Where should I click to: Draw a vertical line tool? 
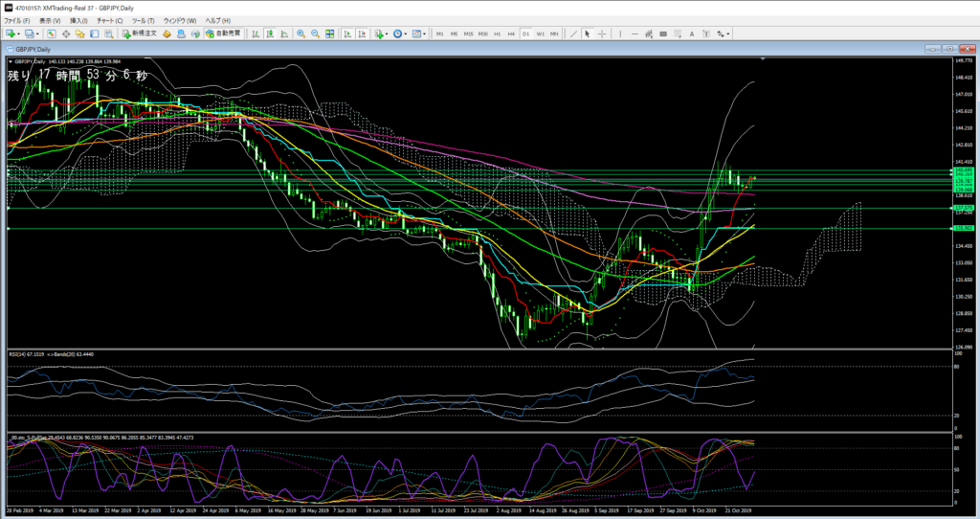coord(620,34)
